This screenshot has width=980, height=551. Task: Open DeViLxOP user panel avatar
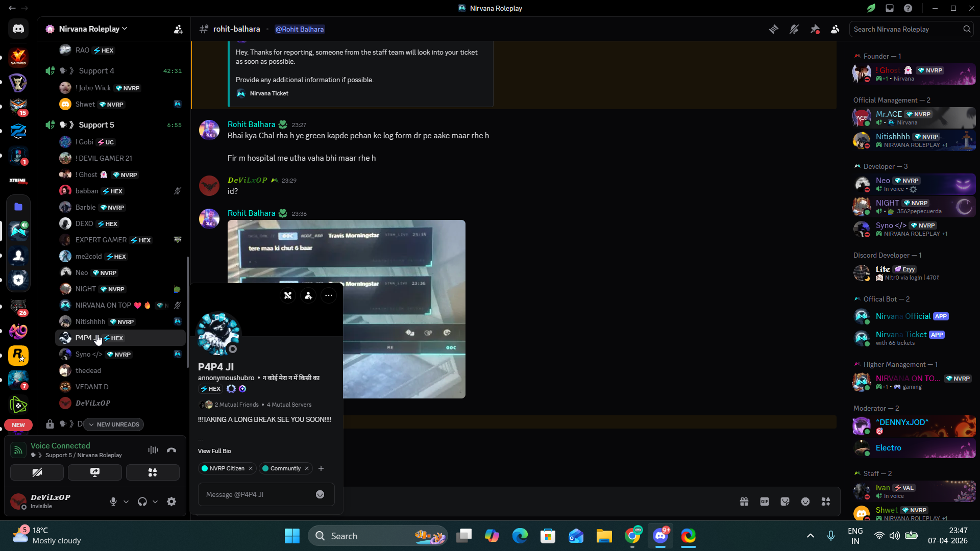click(x=18, y=502)
